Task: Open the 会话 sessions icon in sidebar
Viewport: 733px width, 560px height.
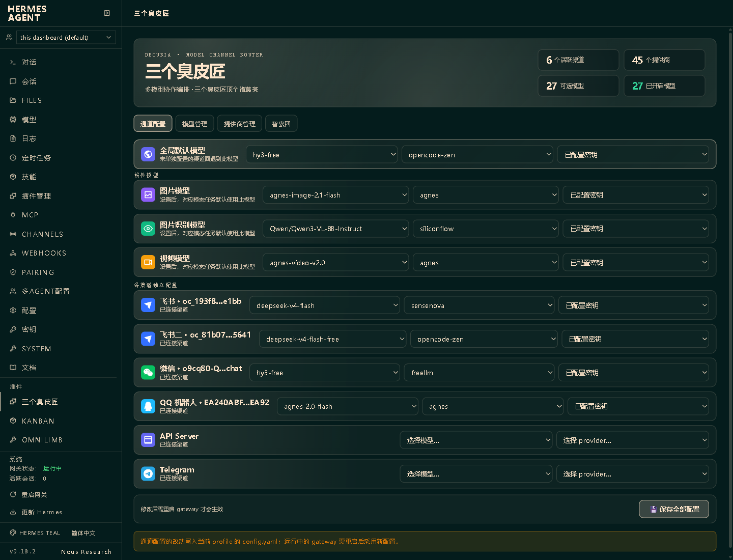Action: (13, 81)
